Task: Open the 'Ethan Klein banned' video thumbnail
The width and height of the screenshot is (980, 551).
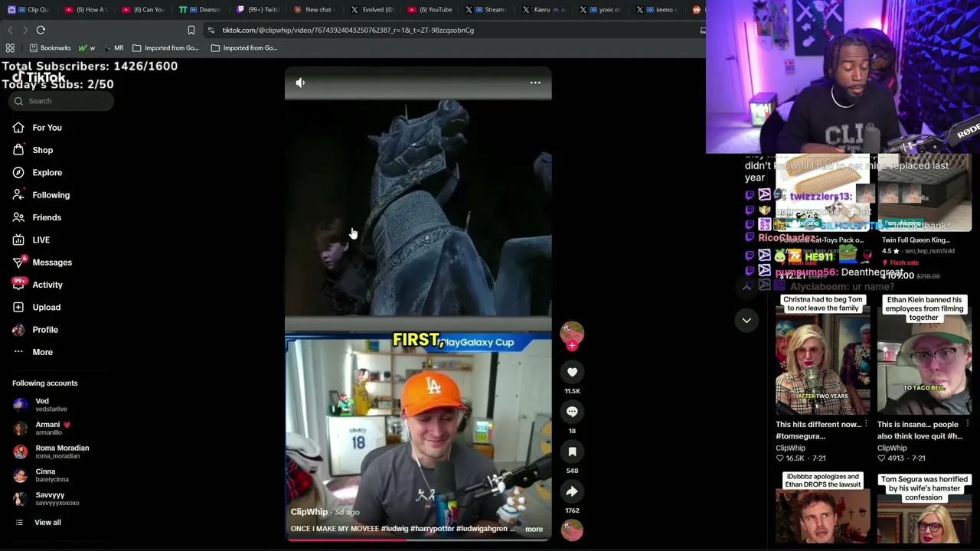Action: point(924,354)
